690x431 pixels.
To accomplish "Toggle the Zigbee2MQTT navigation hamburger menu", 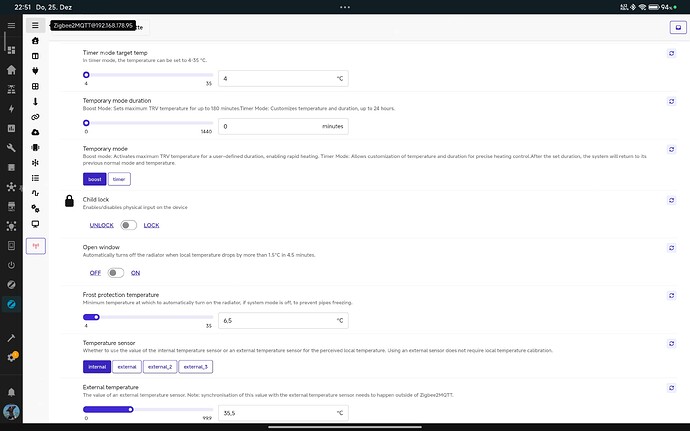I will (35, 26).
